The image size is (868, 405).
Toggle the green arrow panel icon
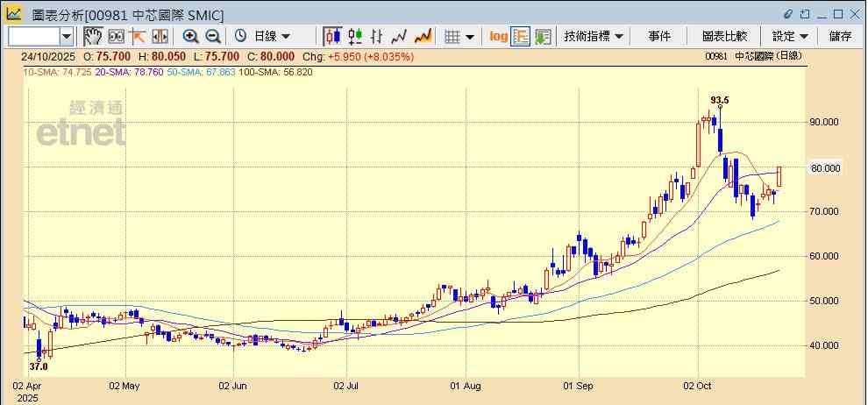point(543,36)
